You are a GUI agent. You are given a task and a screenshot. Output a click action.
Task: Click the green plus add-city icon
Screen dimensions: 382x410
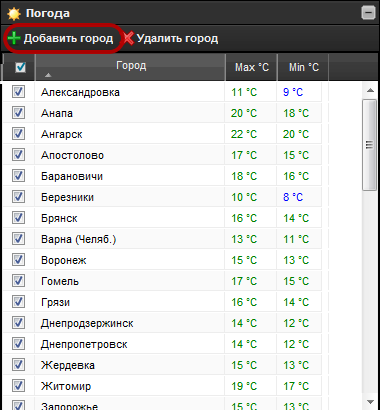14,38
